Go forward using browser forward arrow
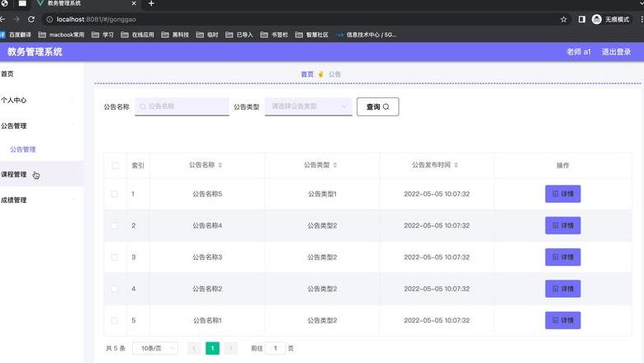The height and width of the screenshot is (363, 644). click(x=17, y=19)
